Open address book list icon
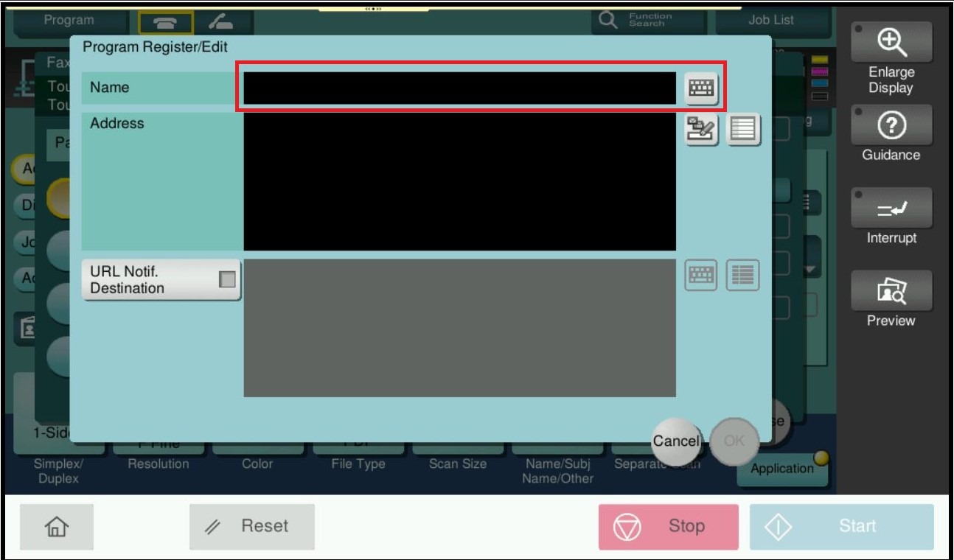The height and width of the screenshot is (560, 954). (x=743, y=130)
